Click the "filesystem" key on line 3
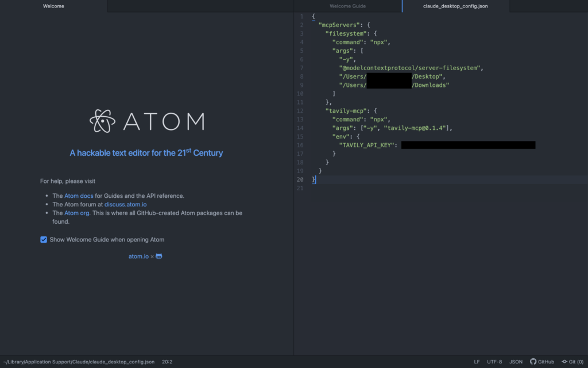The width and height of the screenshot is (588, 368). tap(346, 34)
